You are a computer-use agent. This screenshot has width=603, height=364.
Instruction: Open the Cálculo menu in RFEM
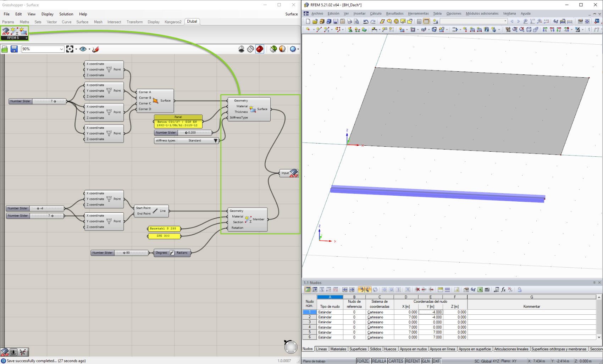(x=376, y=13)
